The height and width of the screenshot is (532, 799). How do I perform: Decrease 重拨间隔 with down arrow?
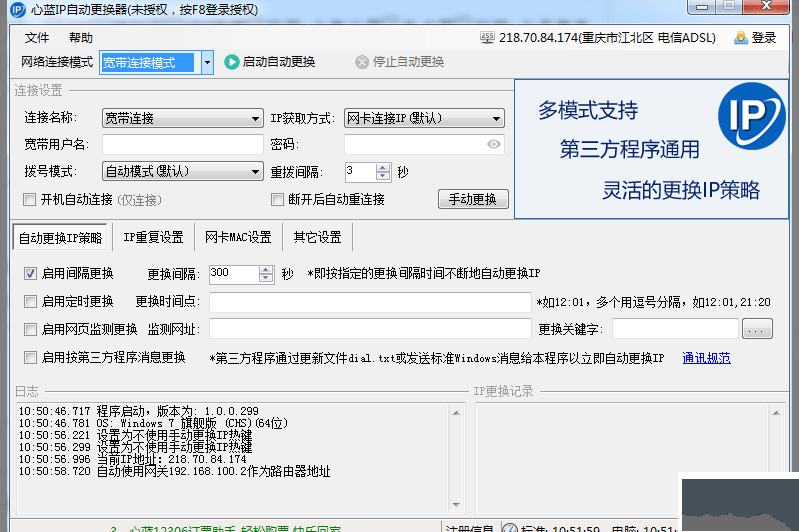[x=383, y=176]
